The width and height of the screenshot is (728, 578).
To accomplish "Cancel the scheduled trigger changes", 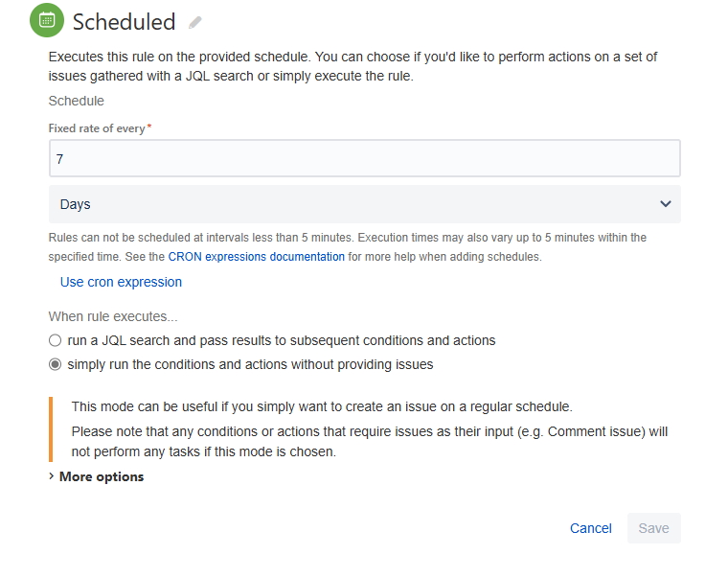I will coord(591,528).
